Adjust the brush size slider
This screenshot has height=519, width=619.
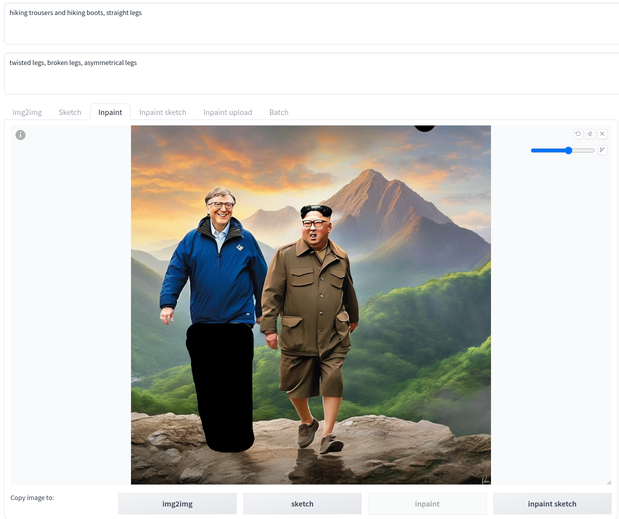pos(563,150)
